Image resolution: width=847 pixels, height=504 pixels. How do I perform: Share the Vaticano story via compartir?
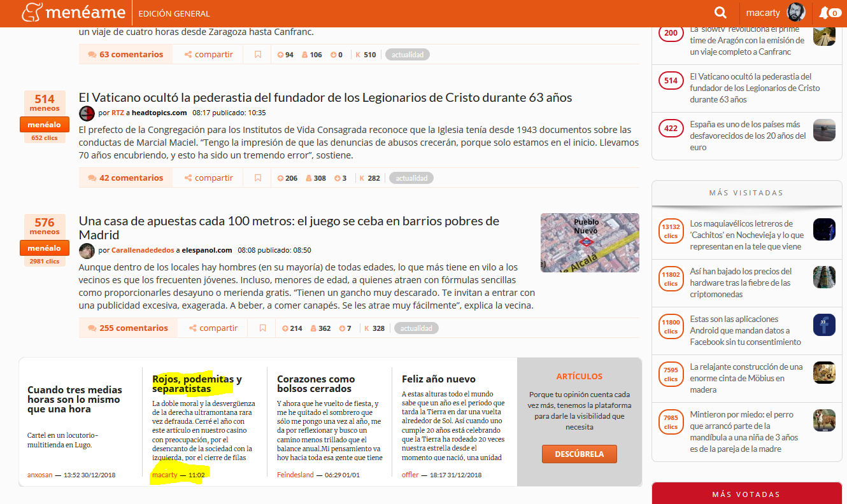point(209,178)
